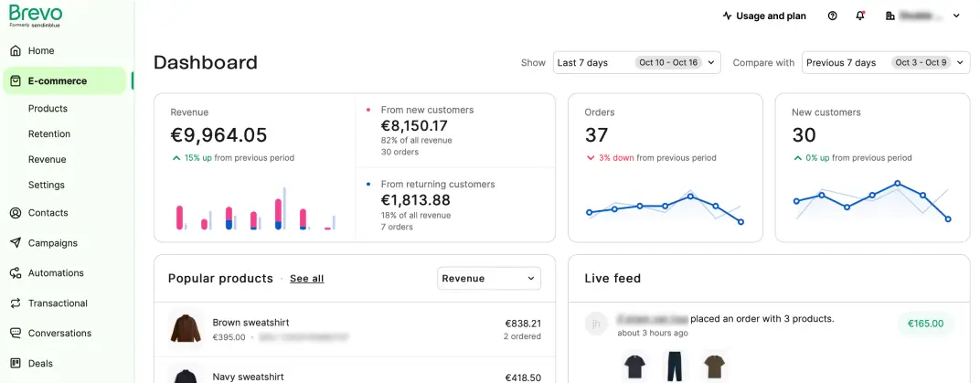Follow the See all products link

pyautogui.click(x=306, y=279)
